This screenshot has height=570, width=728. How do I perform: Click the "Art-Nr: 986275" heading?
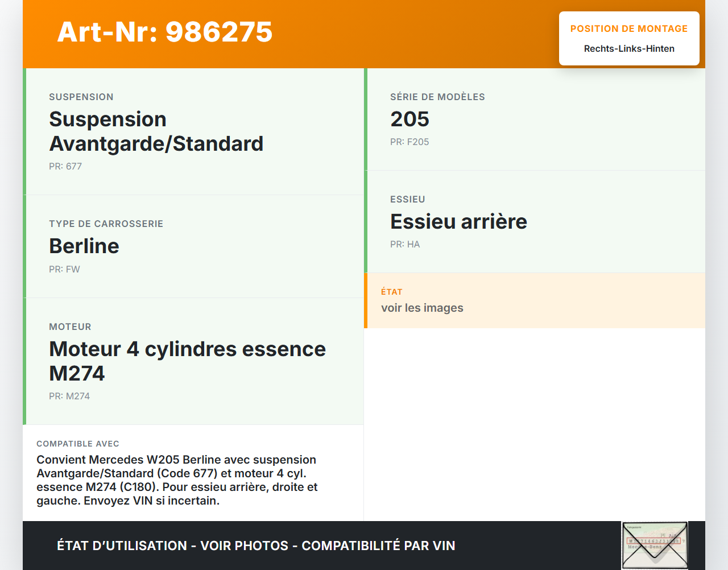tap(165, 32)
